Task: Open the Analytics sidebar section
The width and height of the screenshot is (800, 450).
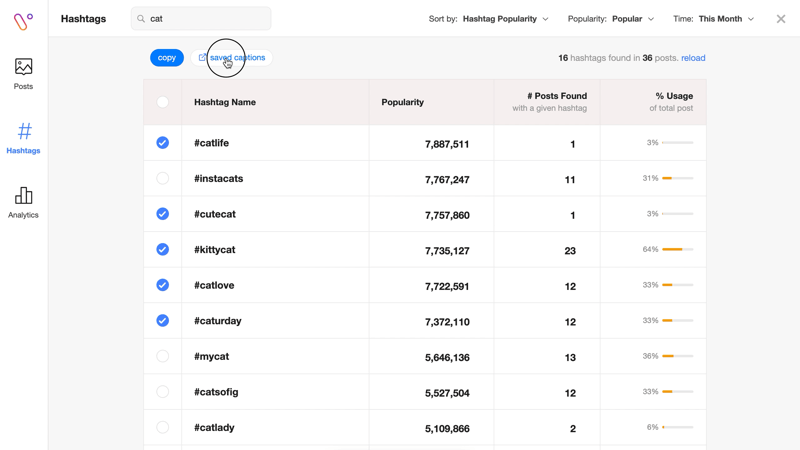Action: [23, 203]
